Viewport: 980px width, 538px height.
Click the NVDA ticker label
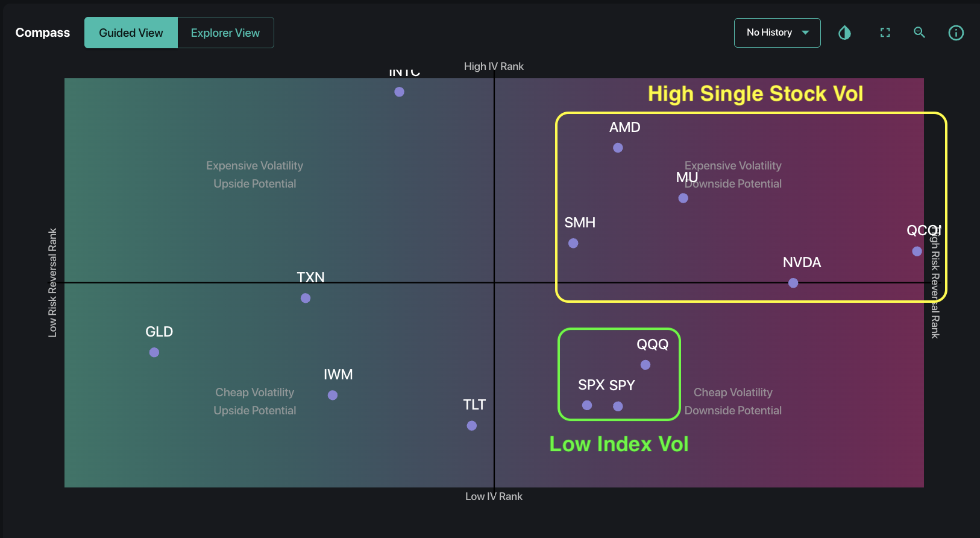(x=802, y=262)
